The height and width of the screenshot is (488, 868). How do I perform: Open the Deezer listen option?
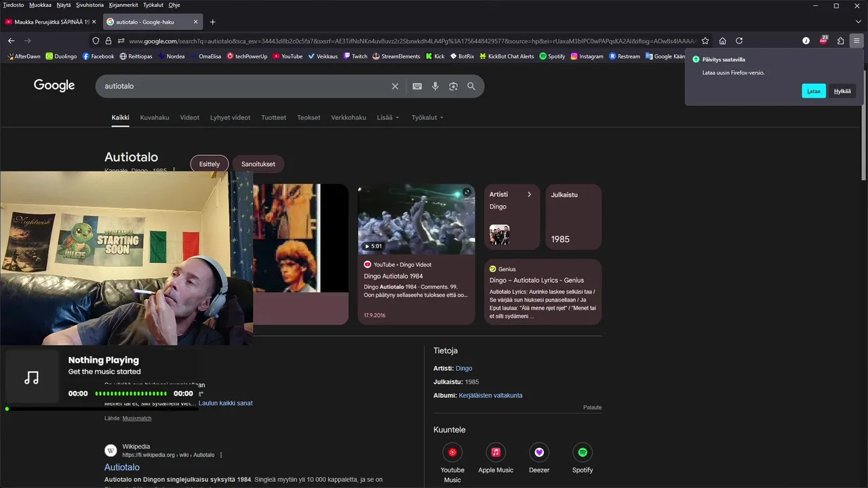[539, 458]
